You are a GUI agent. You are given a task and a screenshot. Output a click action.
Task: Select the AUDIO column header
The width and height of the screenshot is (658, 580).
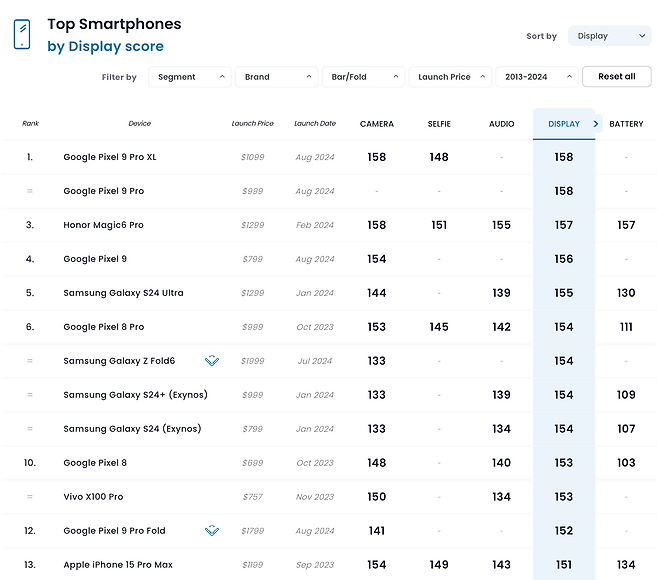501,124
